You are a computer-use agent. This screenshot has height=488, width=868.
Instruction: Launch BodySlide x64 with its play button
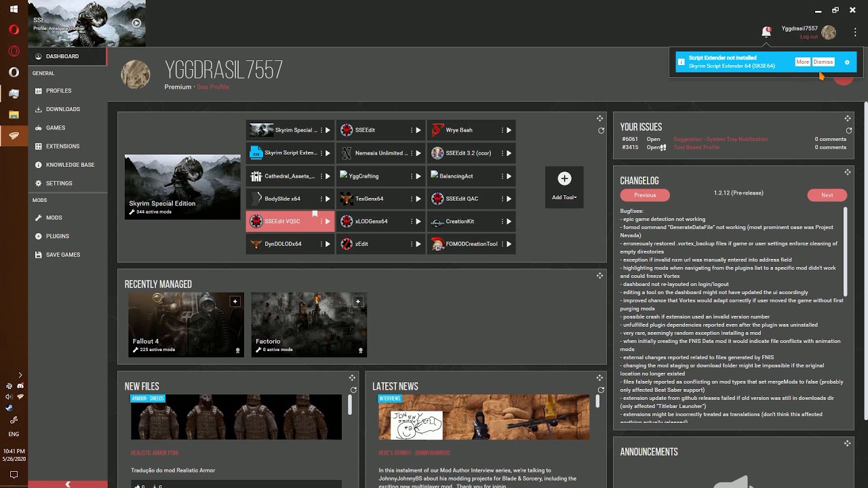(x=328, y=199)
